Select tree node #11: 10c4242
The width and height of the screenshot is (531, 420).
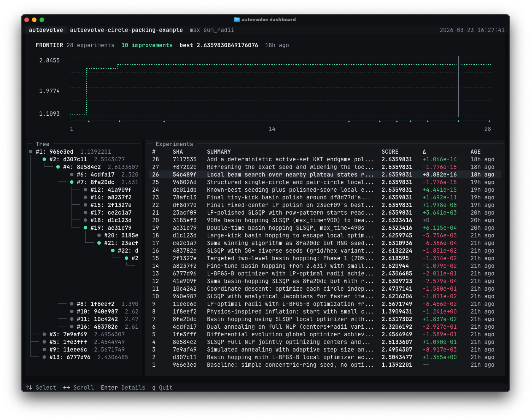104,319
